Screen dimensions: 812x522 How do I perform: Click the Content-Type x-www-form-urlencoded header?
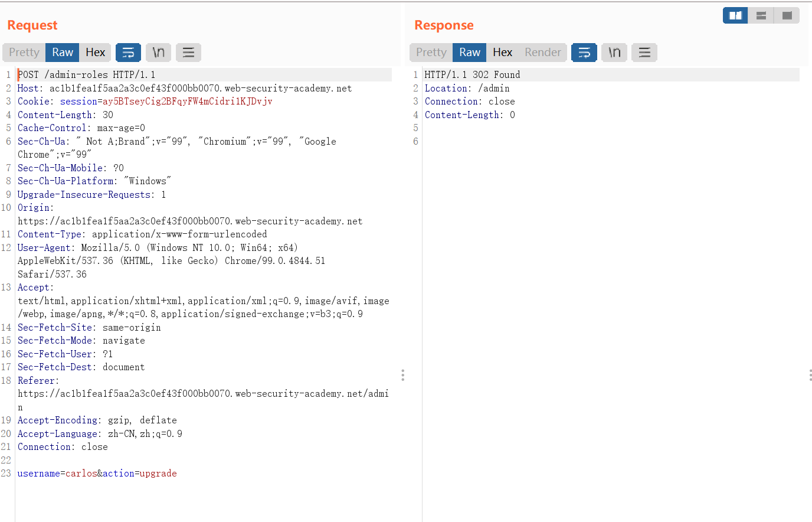point(142,234)
